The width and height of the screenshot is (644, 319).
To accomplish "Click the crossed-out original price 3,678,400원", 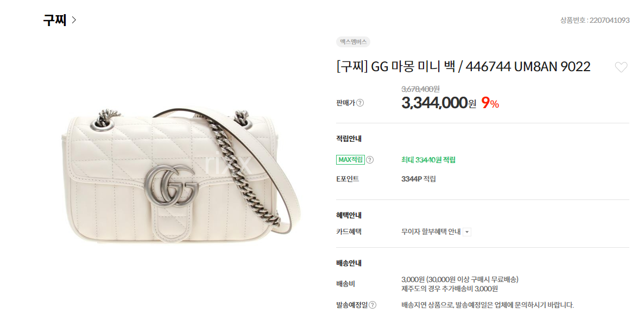I will (x=421, y=89).
